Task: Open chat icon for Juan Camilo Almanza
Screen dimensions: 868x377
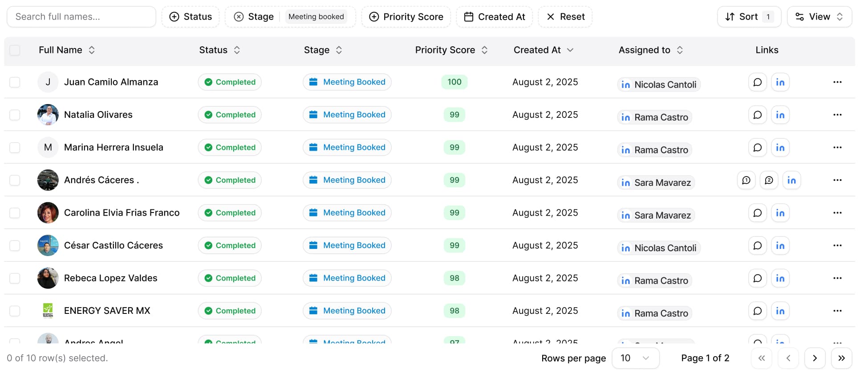Action: pyautogui.click(x=757, y=82)
